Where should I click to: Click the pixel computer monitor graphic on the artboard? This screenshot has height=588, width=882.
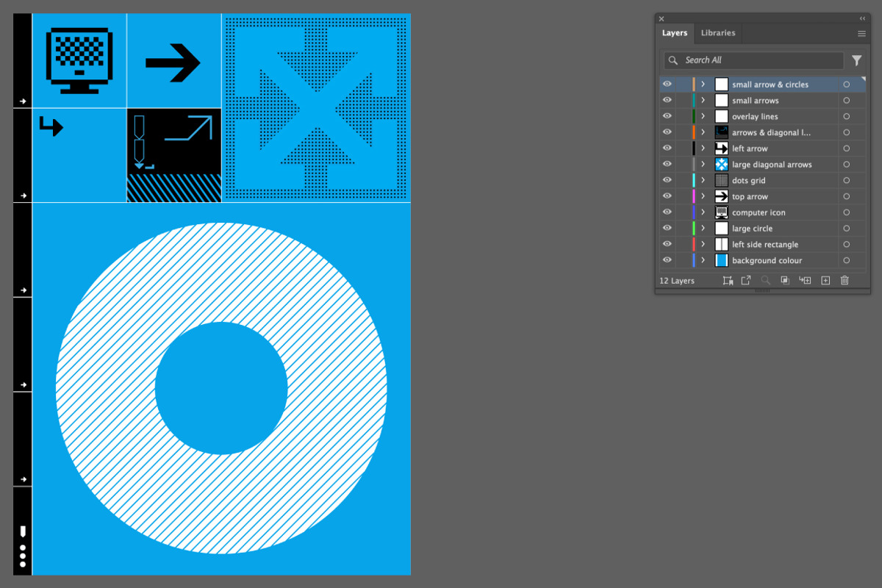pos(79,60)
